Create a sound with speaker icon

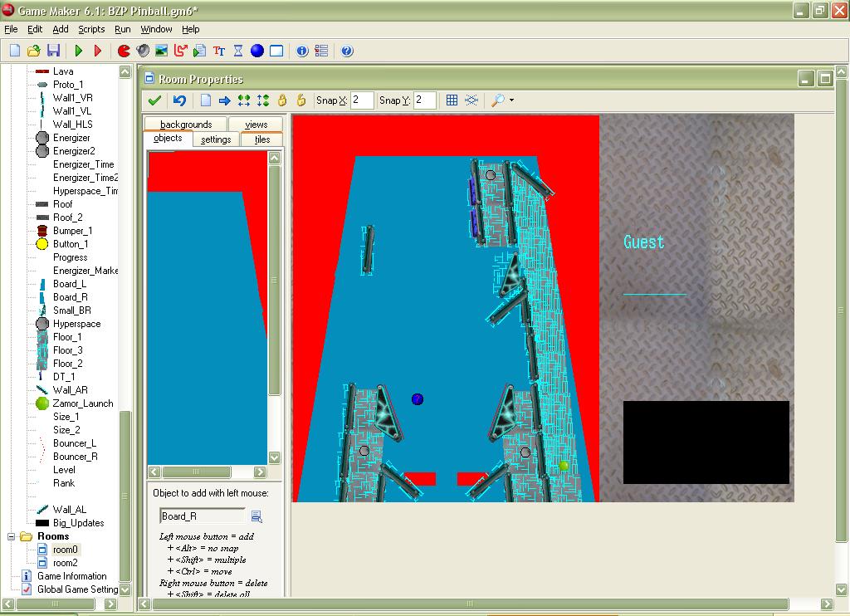(143, 51)
